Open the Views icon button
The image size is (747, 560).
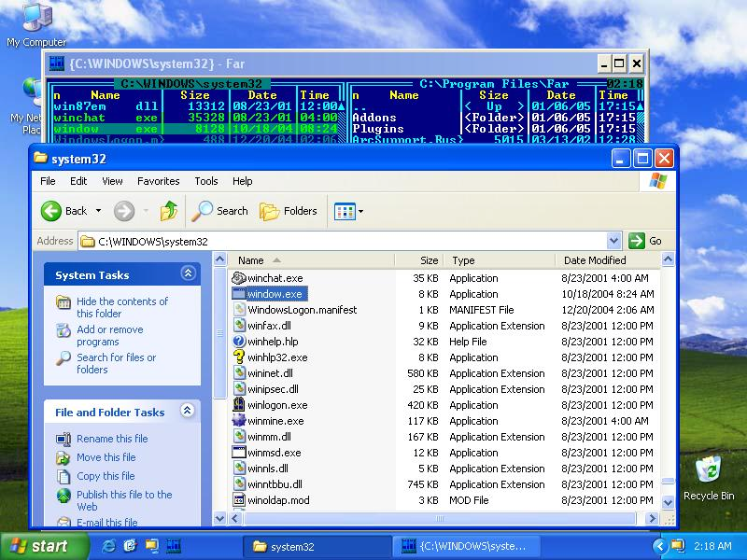345,211
